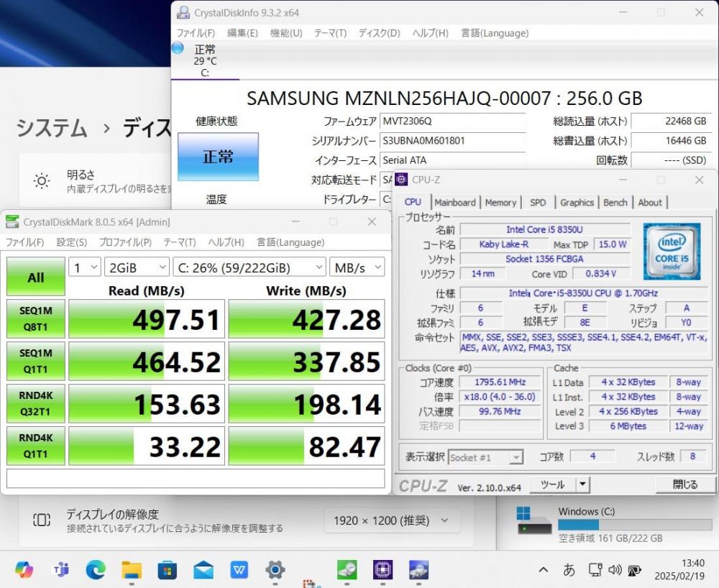Viewport: 719px width, 588px height.
Task: Open Mail app in taskbar
Action: coord(203,570)
